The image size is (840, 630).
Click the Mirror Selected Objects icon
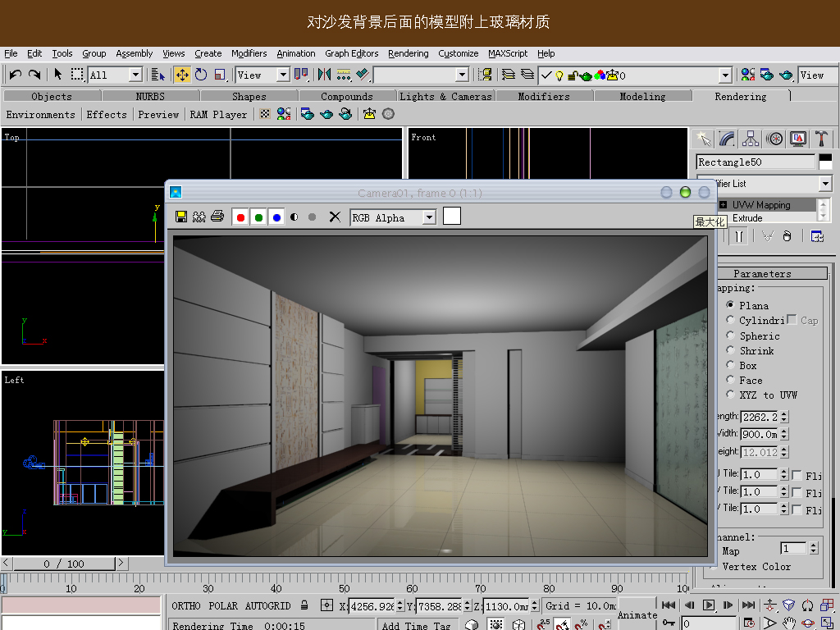coord(324,75)
